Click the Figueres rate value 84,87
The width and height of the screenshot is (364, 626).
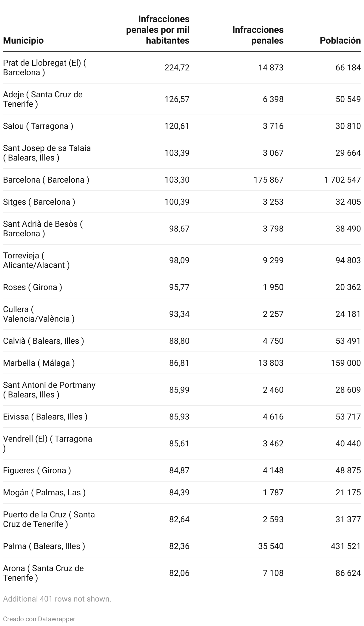point(179,471)
